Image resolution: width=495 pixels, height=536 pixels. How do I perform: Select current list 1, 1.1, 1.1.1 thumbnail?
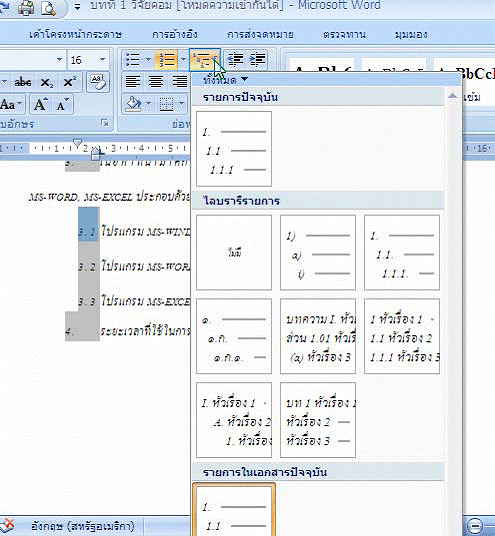point(234,149)
